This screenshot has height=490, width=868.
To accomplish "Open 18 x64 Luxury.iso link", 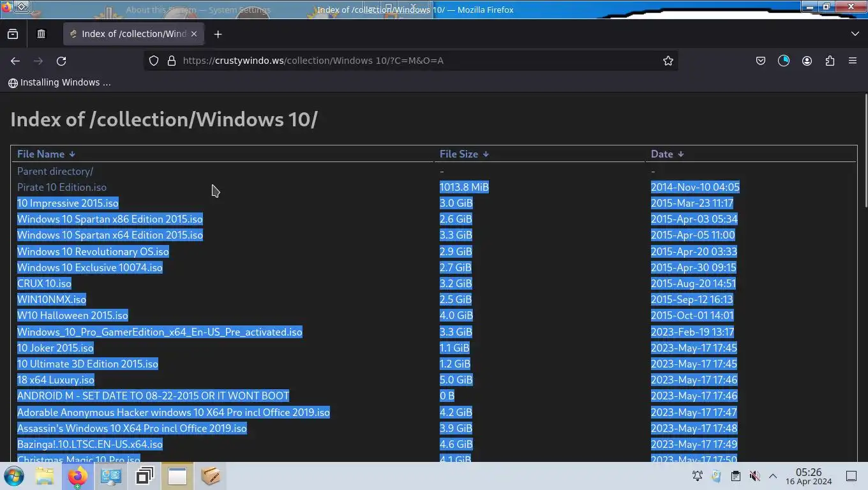I will (56, 380).
